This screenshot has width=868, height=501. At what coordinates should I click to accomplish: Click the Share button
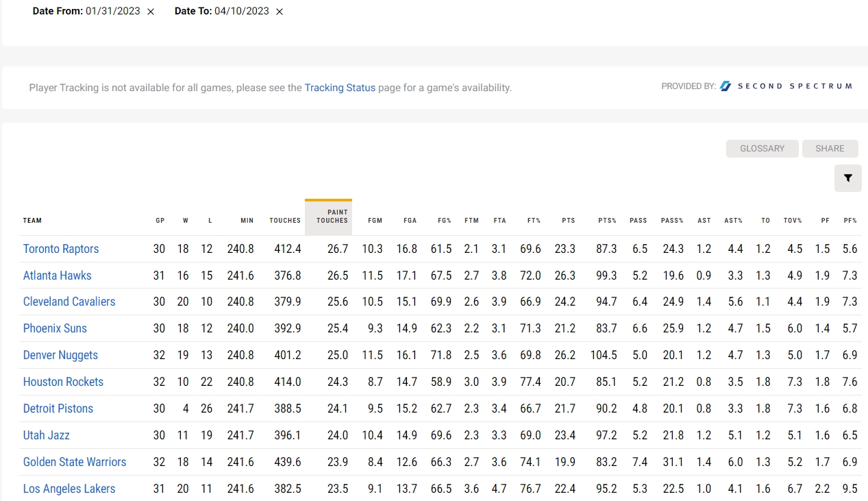(830, 149)
